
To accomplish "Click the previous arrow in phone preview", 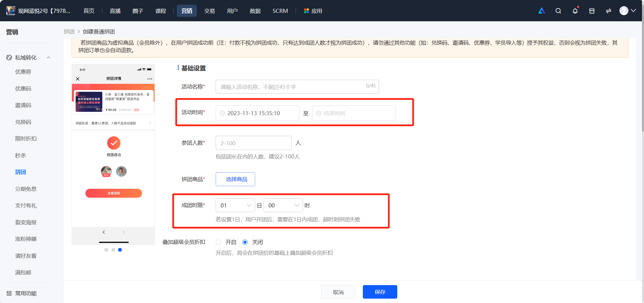I will 104,232.
